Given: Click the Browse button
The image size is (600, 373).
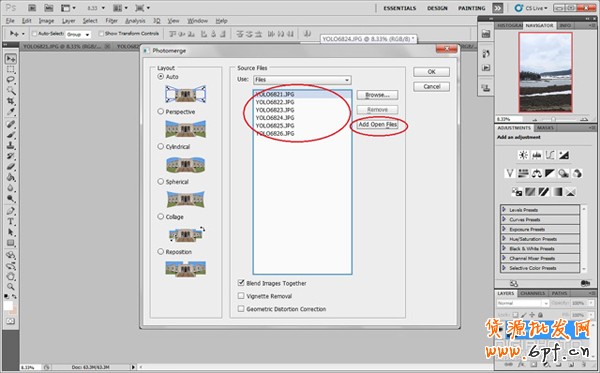Looking at the screenshot, I should point(377,95).
